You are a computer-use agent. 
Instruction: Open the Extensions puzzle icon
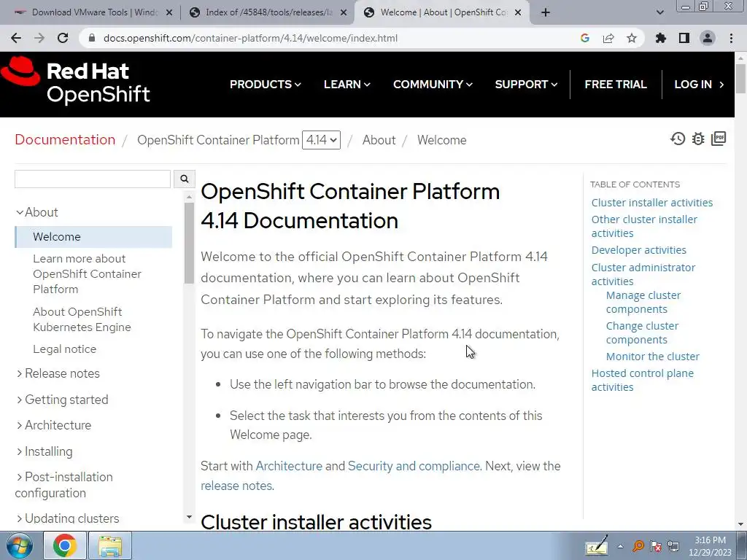click(661, 38)
